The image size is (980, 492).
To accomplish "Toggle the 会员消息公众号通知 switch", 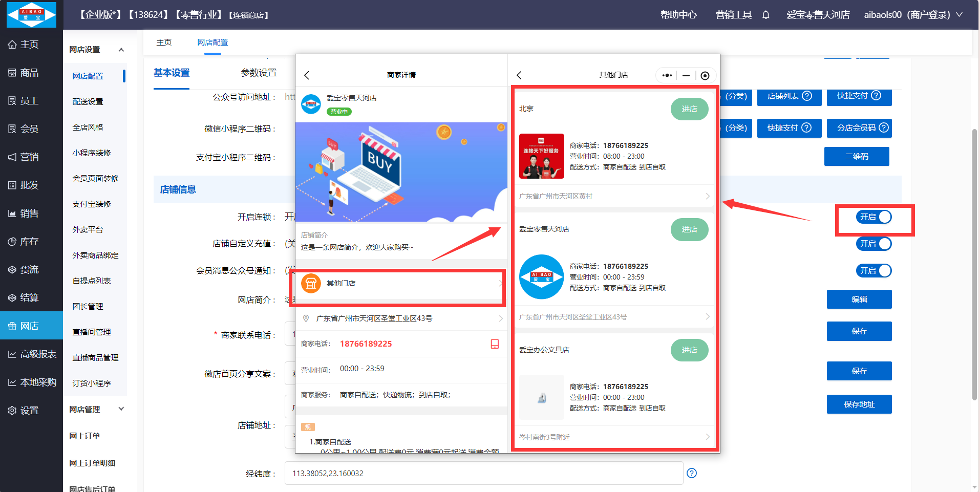I will tap(874, 270).
